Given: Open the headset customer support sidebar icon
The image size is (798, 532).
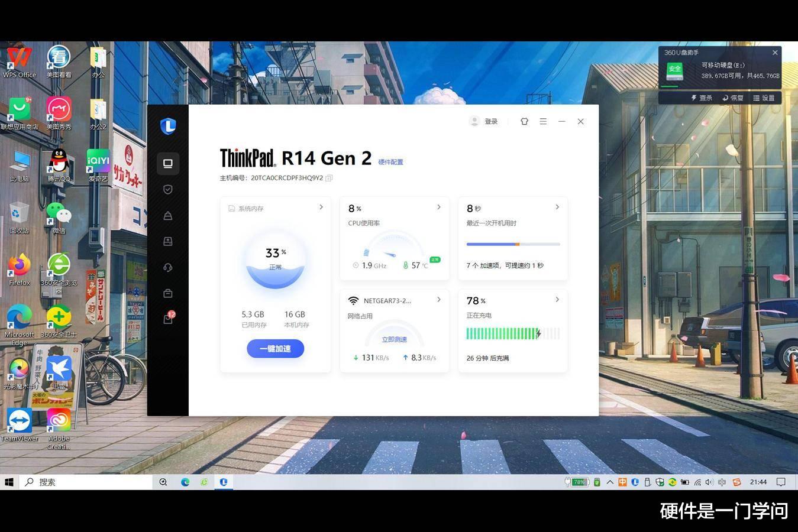Looking at the screenshot, I should (168, 267).
